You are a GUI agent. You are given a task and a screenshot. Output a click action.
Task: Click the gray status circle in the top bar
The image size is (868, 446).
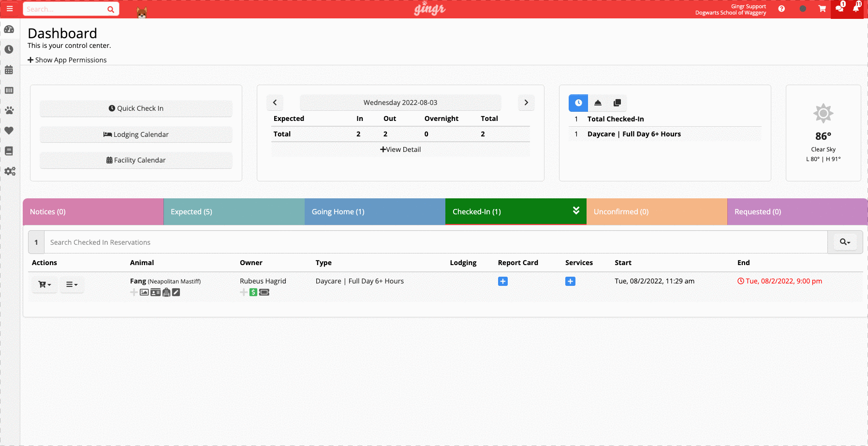803,9
